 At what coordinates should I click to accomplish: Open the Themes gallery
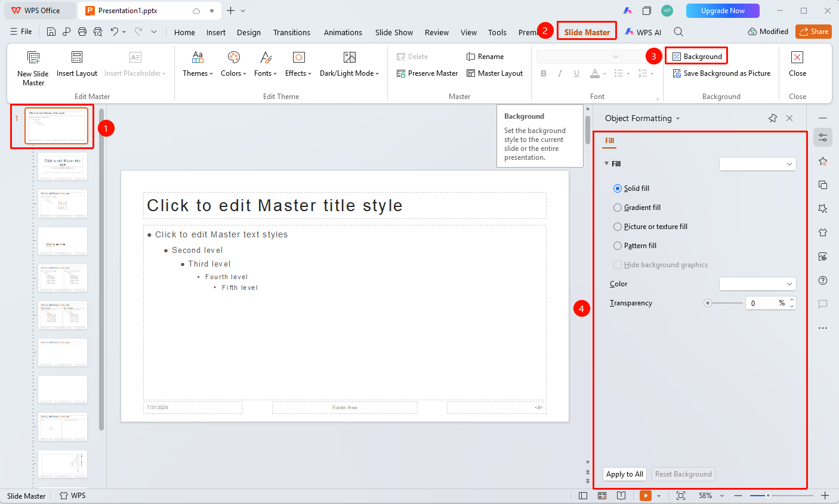(x=198, y=64)
